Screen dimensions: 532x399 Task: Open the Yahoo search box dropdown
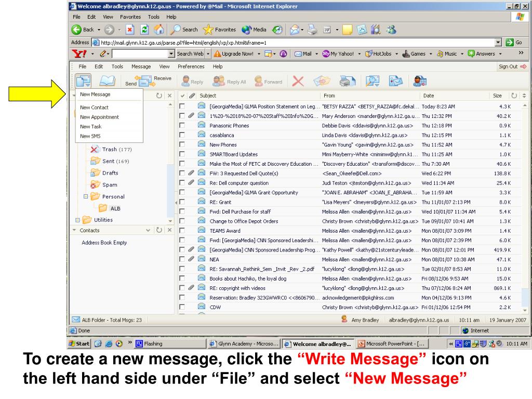coord(171,54)
